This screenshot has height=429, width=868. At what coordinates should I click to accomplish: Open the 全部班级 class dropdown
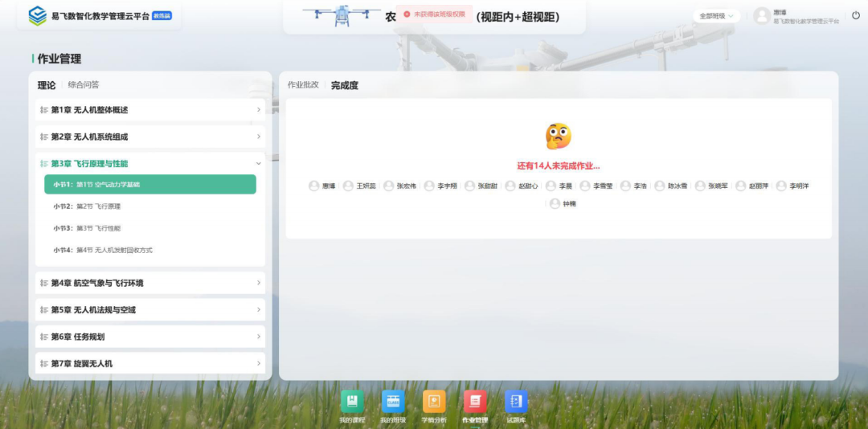point(716,16)
